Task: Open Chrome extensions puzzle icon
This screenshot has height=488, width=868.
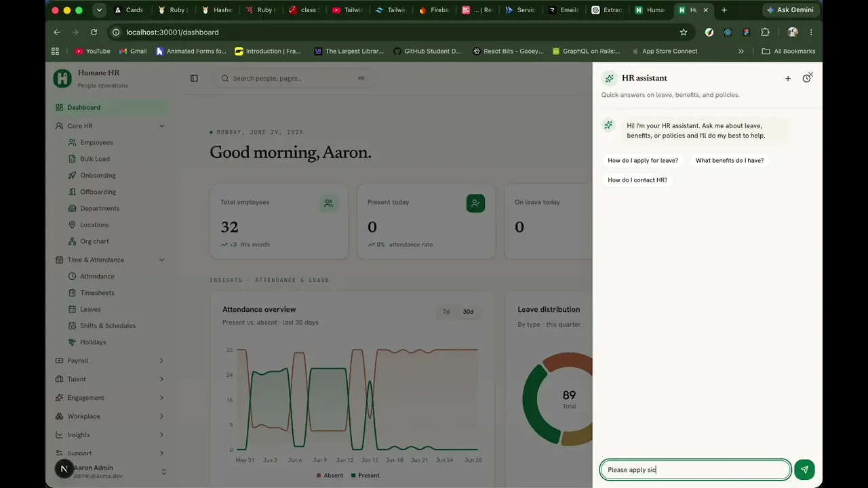Action: (x=766, y=32)
